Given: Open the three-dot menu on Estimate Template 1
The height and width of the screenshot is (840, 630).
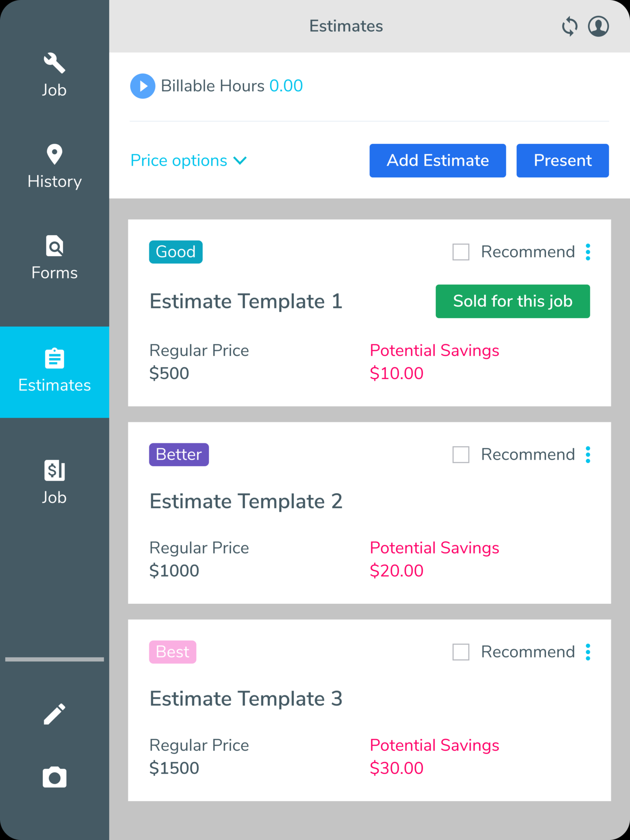Looking at the screenshot, I should (x=588, y=252).
